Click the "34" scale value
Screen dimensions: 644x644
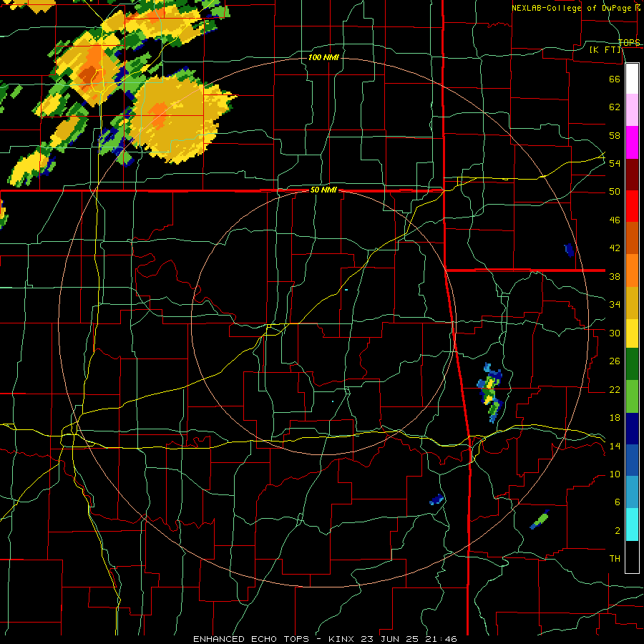click(615, 305)
